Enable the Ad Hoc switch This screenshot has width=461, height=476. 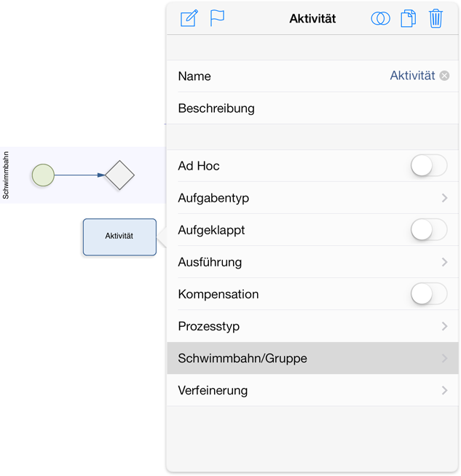[429, 166]
